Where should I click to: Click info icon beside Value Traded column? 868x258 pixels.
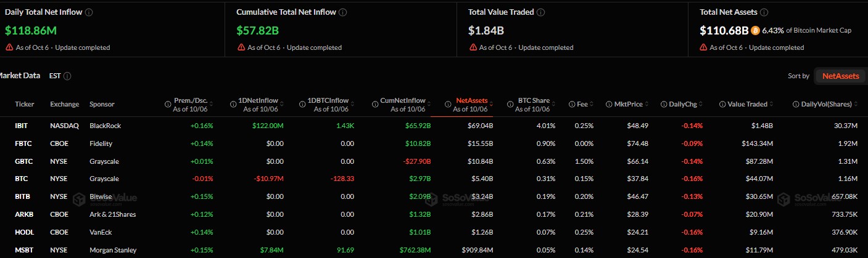pyautogui.click(x=722, y=105)
